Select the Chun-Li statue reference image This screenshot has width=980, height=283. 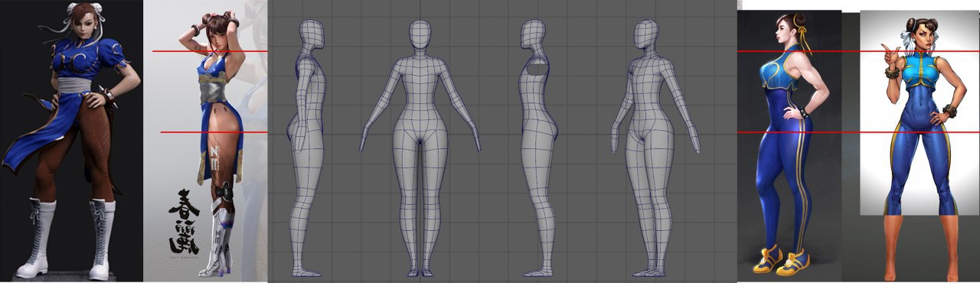tap(71, 141)
